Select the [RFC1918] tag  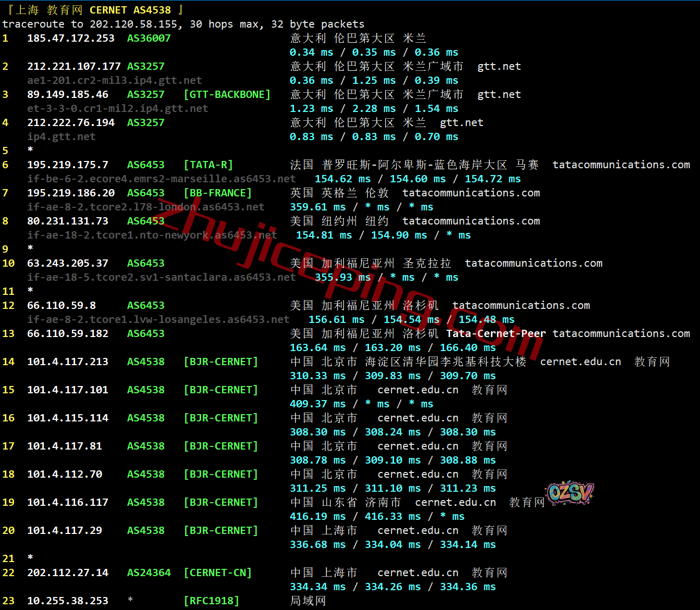pos(211,601)
